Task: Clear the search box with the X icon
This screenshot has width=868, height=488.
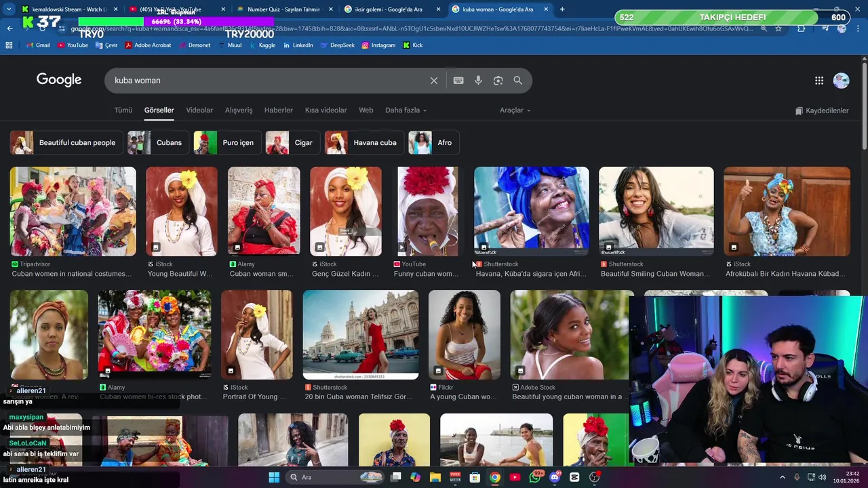Action: [x=434, y=81]
